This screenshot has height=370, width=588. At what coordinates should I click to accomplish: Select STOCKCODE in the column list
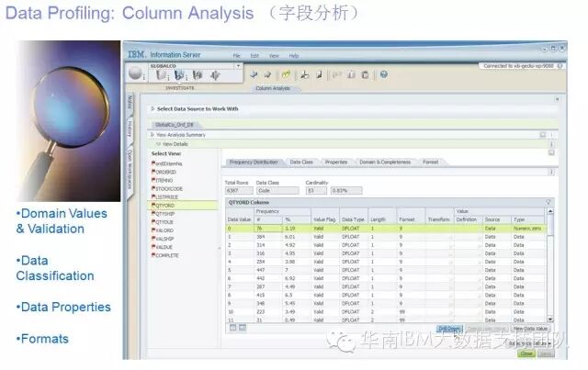(167, 188)
